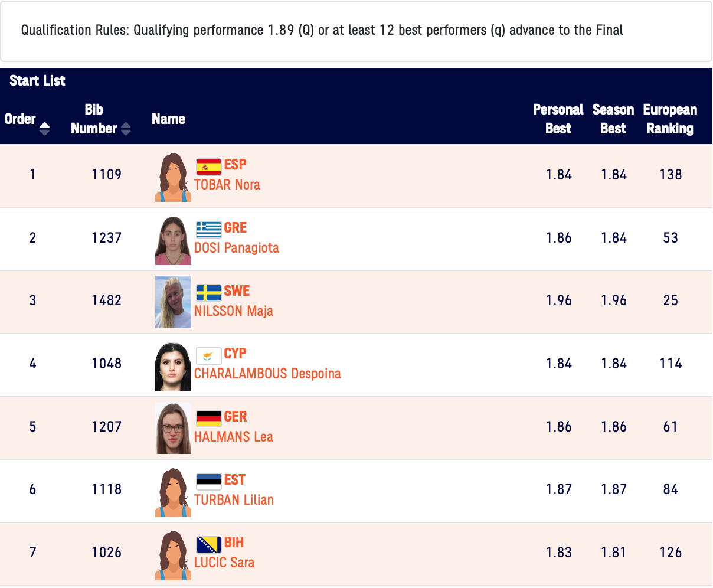Click Lea Halmans' profile photo
Viewport: 713px width, 588px height.
click(173, 428)
